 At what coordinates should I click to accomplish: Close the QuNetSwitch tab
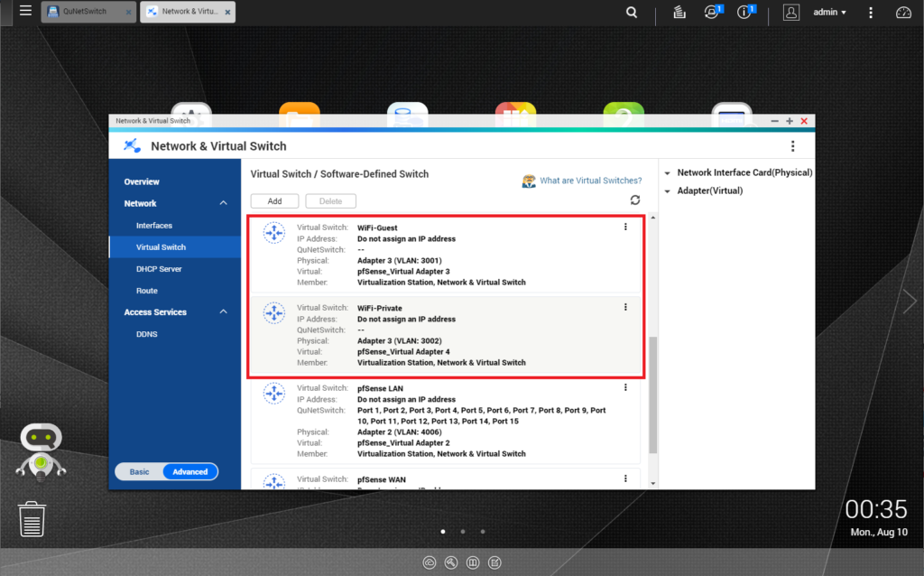pos(128,12)
